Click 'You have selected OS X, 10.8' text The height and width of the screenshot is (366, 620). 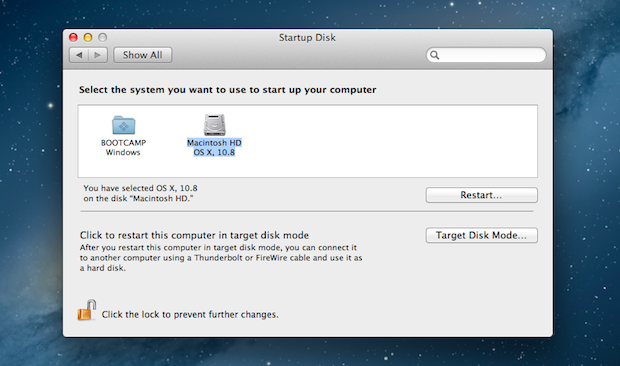[x=140, y=188]
